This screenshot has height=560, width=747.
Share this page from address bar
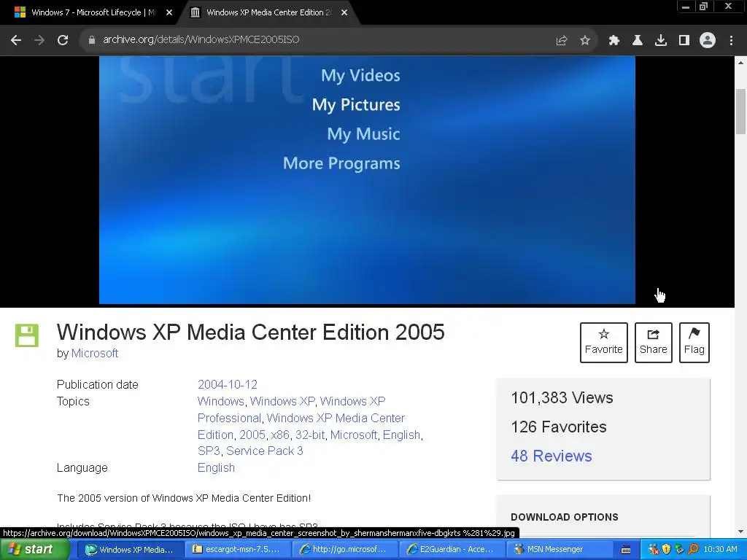(562, 41)
